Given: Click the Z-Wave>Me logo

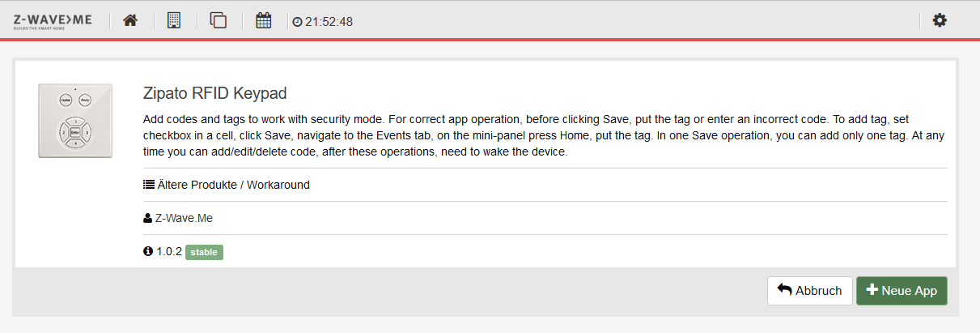Looking at the screenshot, I should click(x=53, y=20).
